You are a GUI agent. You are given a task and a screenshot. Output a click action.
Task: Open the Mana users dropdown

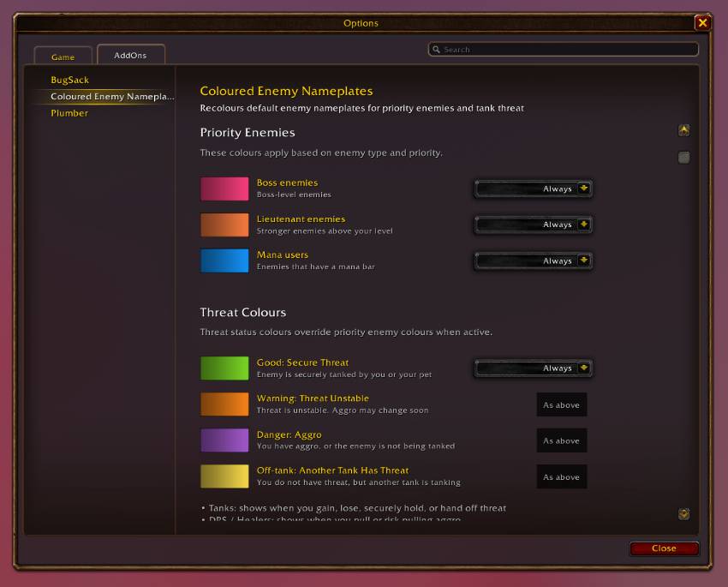pos(533,261)
